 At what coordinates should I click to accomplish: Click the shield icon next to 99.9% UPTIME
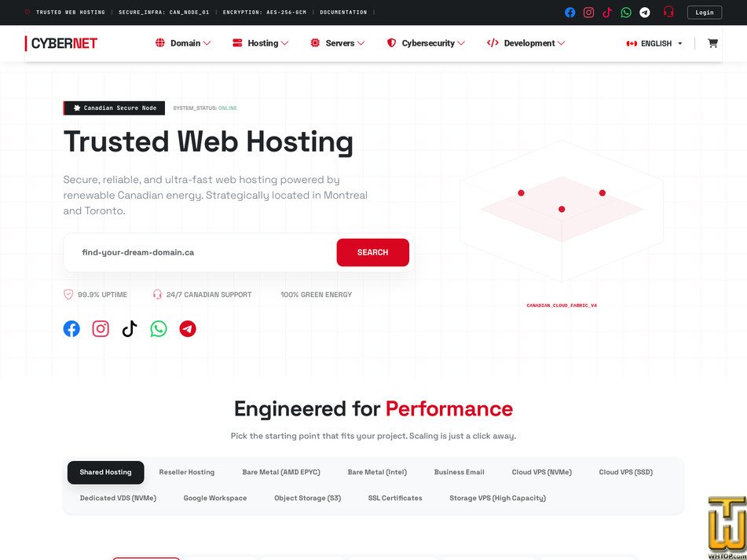pyautogui.click(x=68, y=295)
